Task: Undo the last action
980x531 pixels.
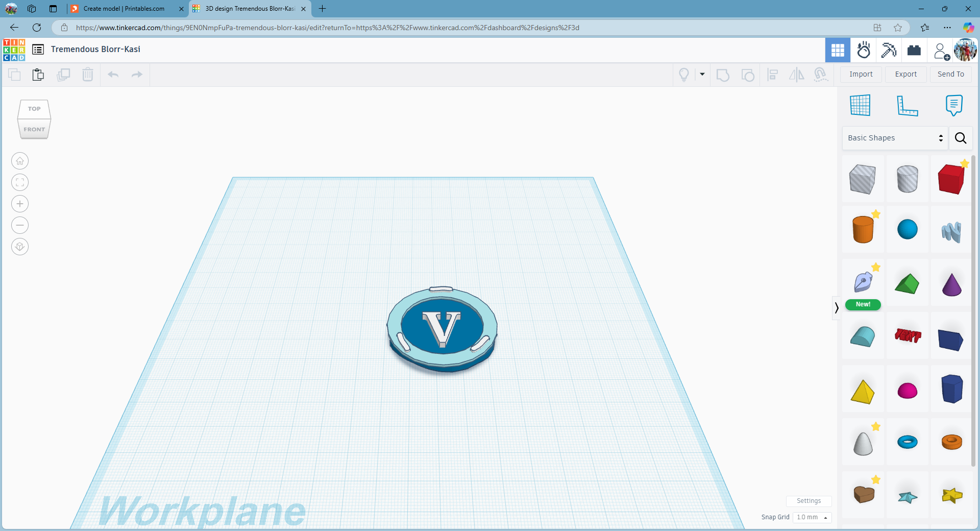Action: pyautogui.click(x=113, y=75)
